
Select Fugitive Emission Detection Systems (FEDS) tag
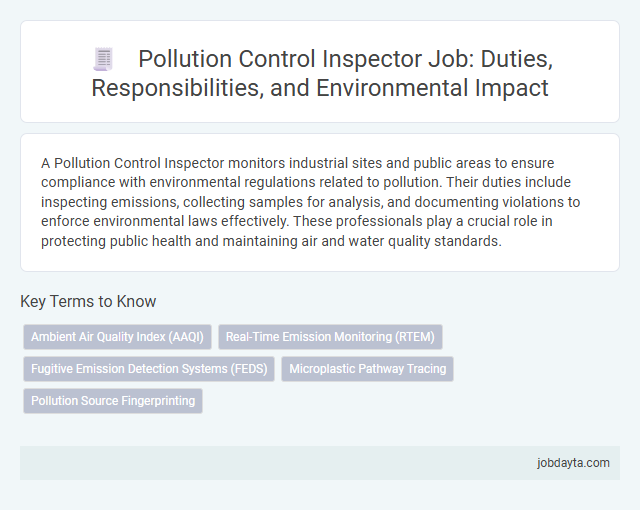click(149, 369)
